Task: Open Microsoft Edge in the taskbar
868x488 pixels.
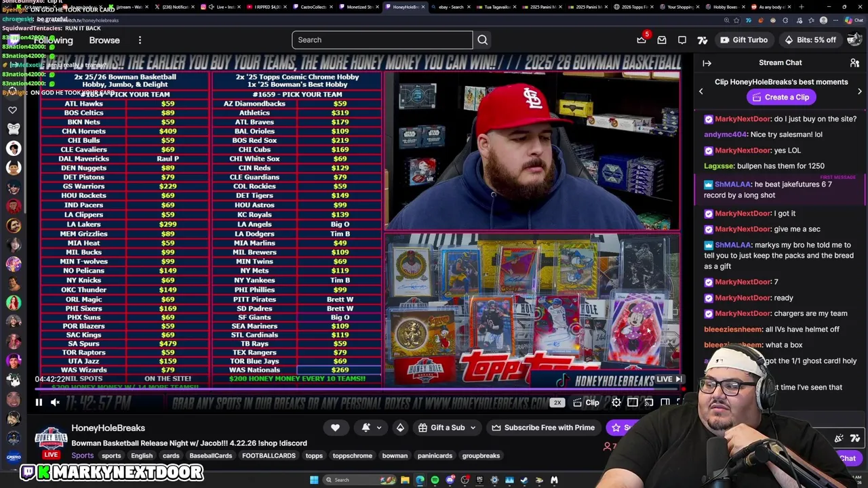Action: tap(420, 480)
